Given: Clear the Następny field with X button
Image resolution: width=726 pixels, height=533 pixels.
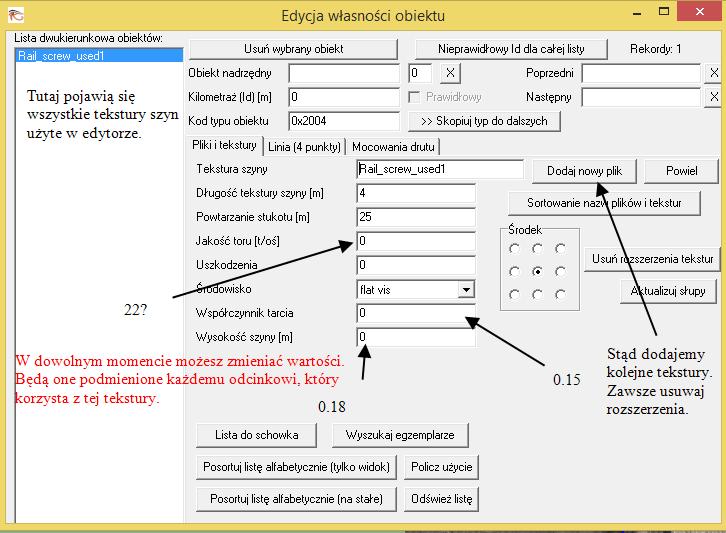Looking at the screenshot, I should [714, 97].
